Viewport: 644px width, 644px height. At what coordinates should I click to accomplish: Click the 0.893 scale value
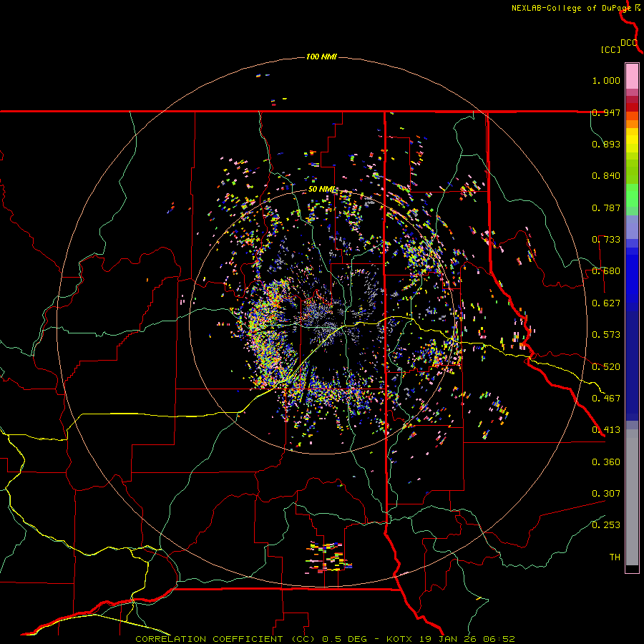pyautogui.click(x=606, y=144)
